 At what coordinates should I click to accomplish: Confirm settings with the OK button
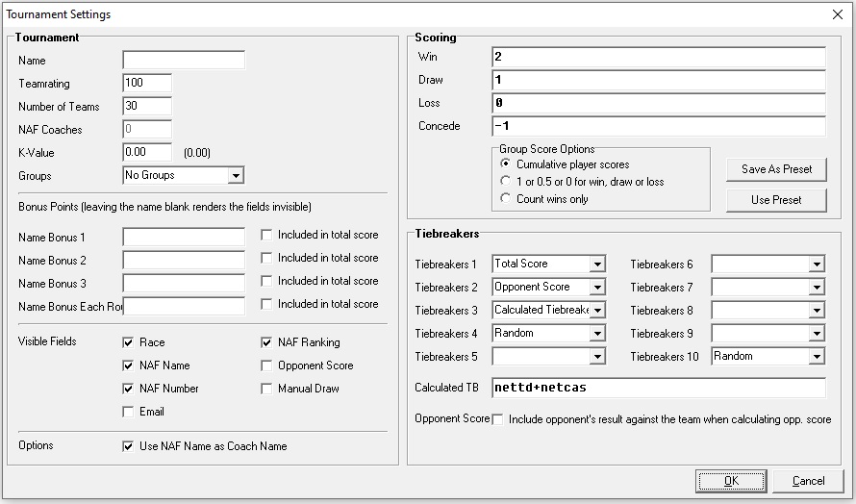click(x=731, y=481)
